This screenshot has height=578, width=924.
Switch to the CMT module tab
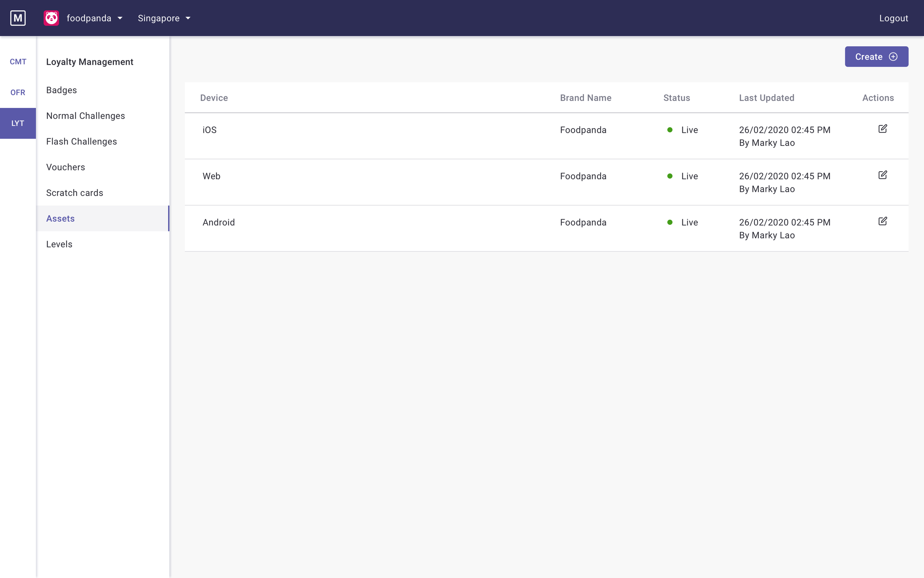point(18,61)
